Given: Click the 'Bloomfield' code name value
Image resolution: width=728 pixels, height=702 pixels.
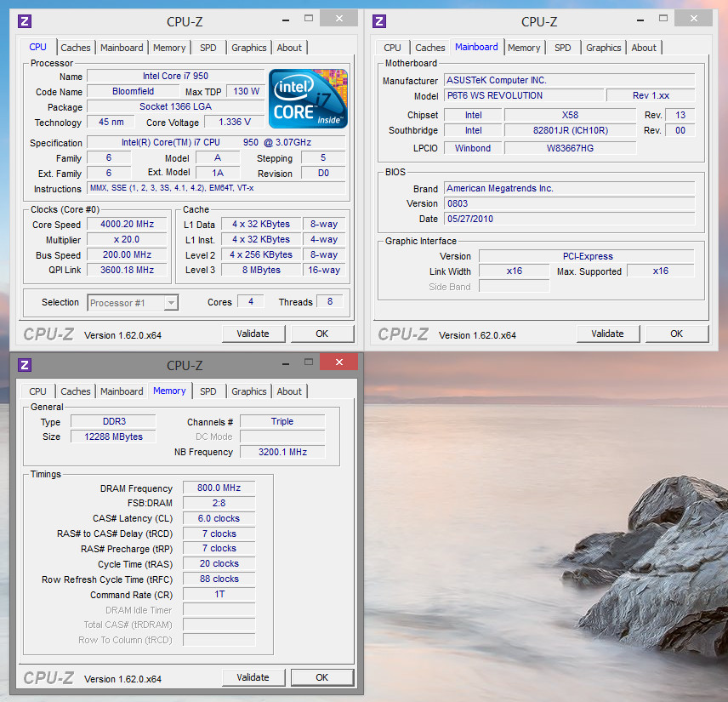Looking at the screenshot, I should [133, 91].
